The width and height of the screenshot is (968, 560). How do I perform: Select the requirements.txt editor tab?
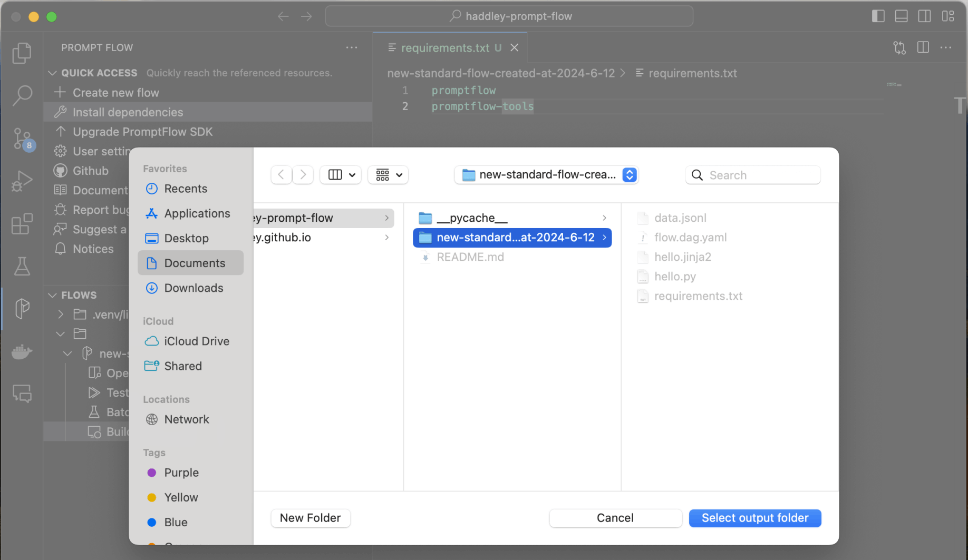445,48
